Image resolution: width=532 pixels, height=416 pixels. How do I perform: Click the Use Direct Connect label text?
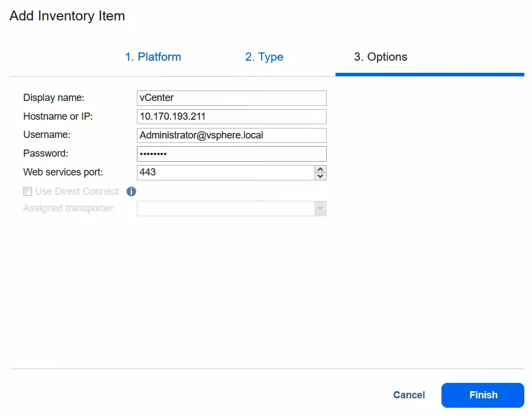coord(77,191)
